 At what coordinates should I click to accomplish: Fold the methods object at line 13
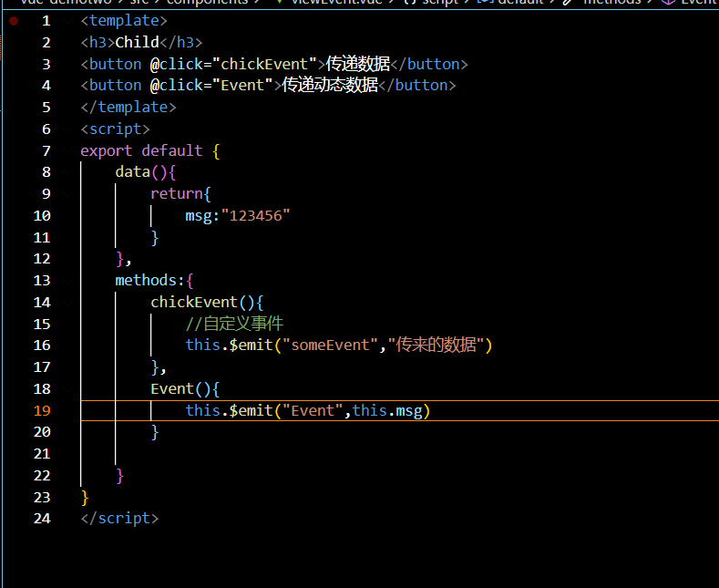coord(68,281)
